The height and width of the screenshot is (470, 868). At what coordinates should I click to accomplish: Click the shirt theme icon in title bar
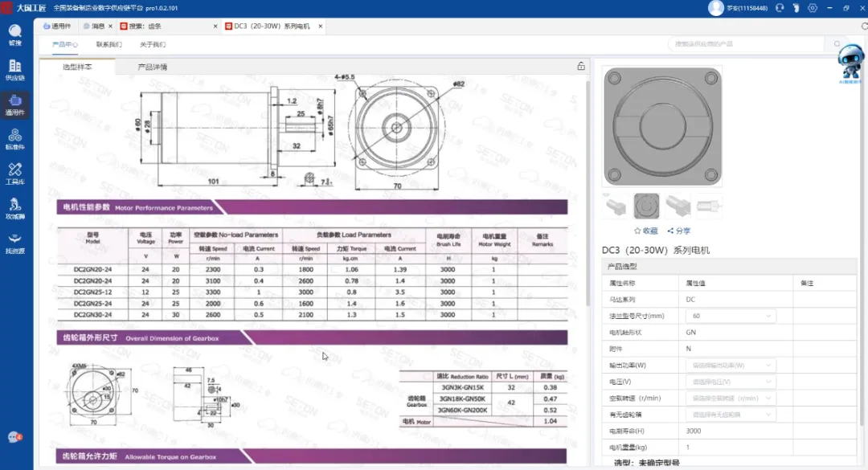pyautogui.click(x=796, y=8)
